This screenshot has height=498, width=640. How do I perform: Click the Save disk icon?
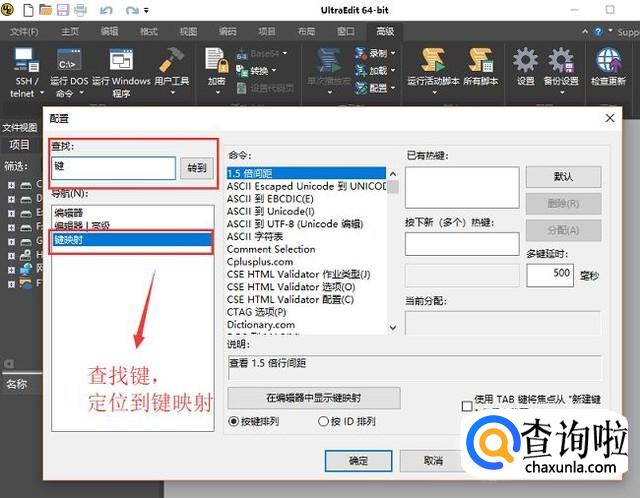pos(62,10)
